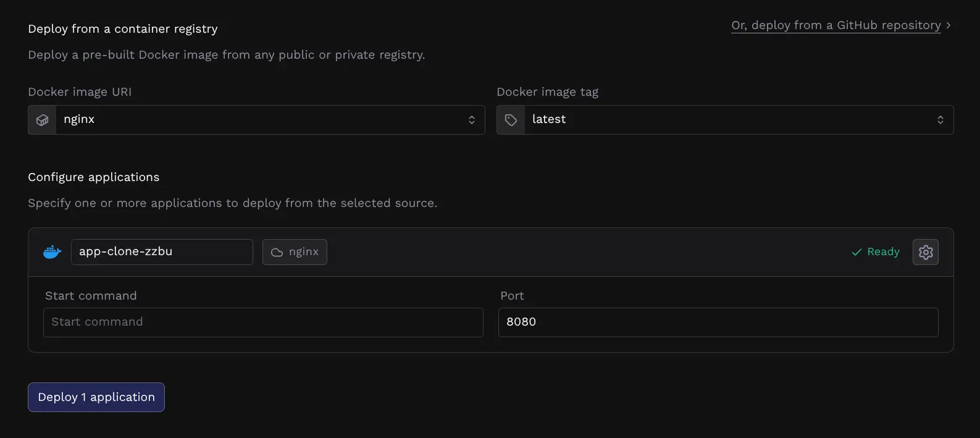
Task: Click the cloud icon inside the nginx badge
Action: (x=278, y=252)
